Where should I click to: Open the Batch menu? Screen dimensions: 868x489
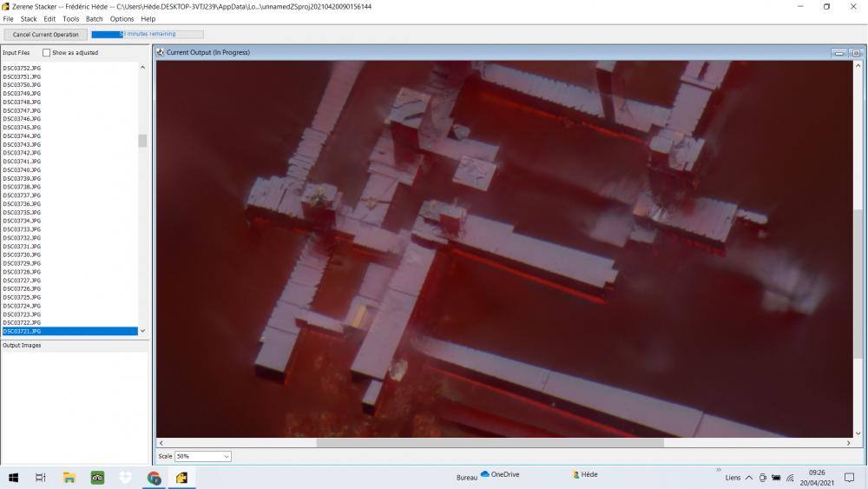[x=94, y=18]
